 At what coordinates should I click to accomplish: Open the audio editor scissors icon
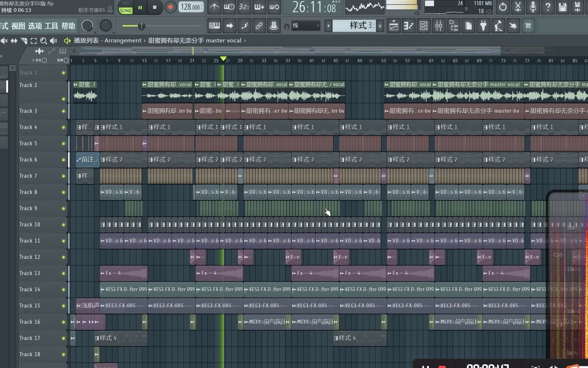[518, 7]
